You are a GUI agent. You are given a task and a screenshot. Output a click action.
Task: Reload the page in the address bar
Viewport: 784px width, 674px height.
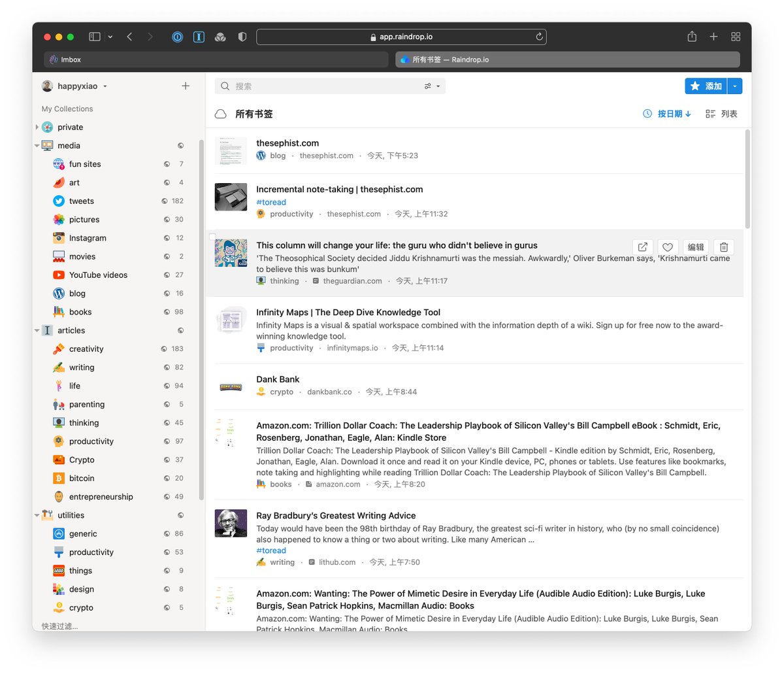point(539,37)
